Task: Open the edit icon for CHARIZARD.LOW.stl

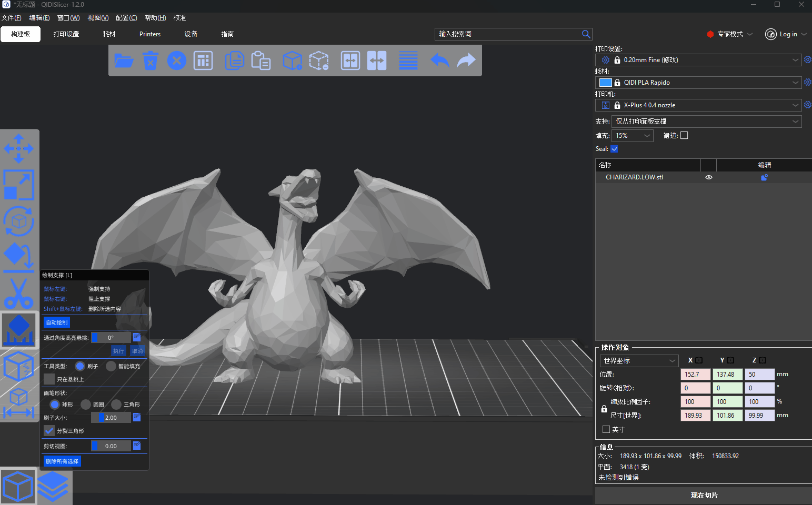Action: pos(764,177)
